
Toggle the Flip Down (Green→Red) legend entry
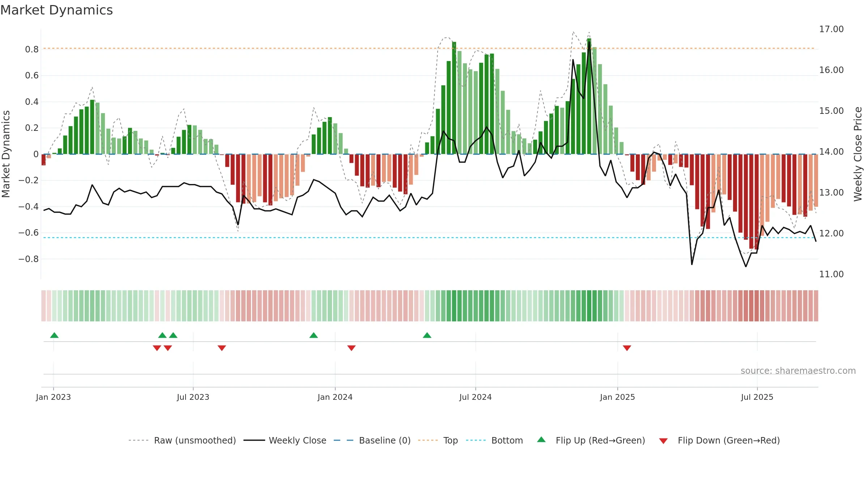719,440
